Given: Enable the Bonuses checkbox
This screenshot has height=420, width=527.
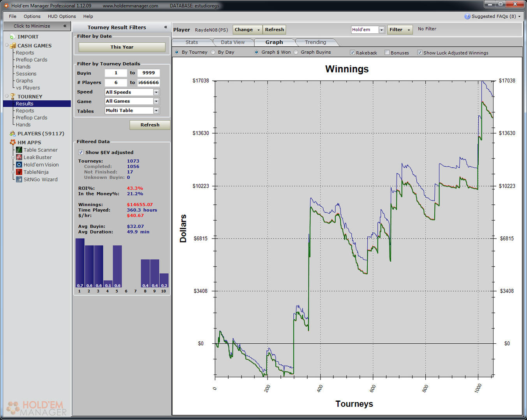Looking at the screenshot, I should (x=387, y=53).
